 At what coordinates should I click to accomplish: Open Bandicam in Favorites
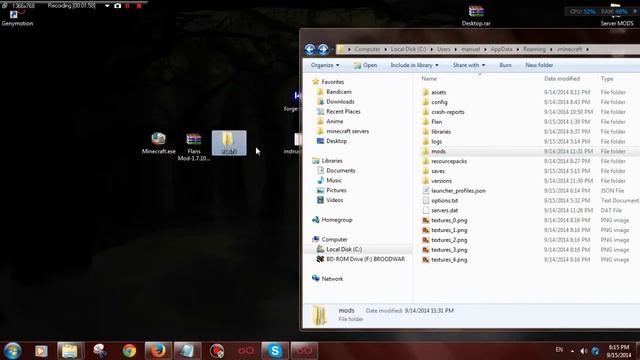point(334,92)
